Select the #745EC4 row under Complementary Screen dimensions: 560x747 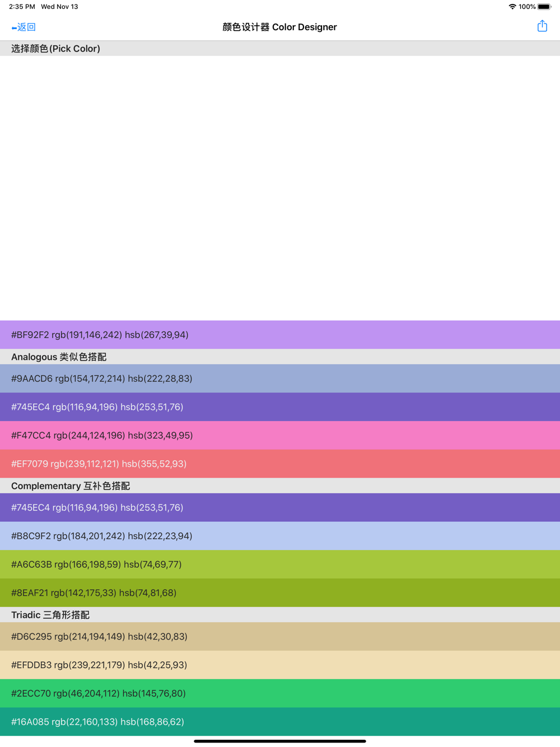(x=280, y=507)
